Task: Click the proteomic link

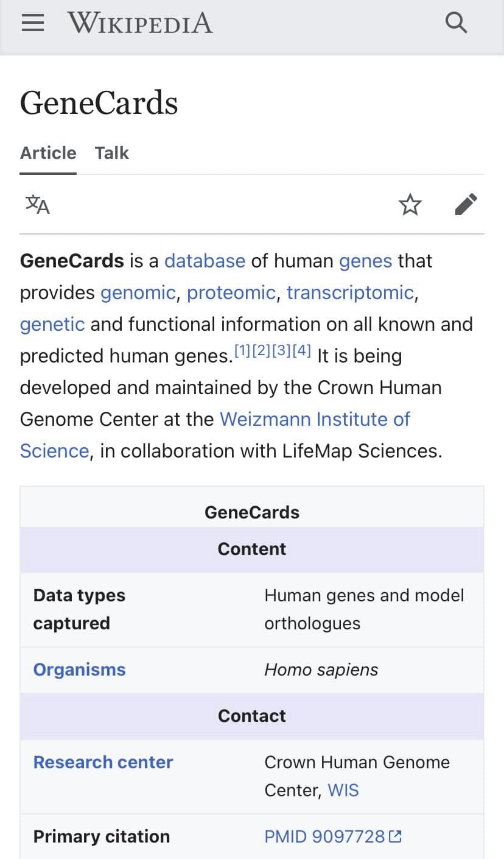Action: click(231, 292)
